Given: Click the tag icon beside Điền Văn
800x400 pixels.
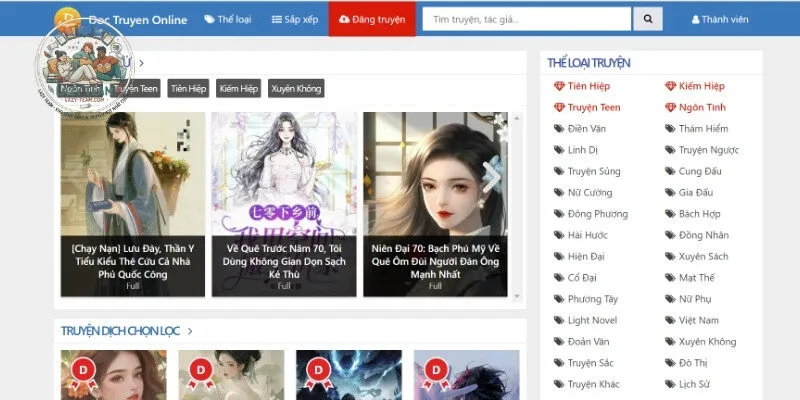Looking at the screenshot, I should pos(559,129).
